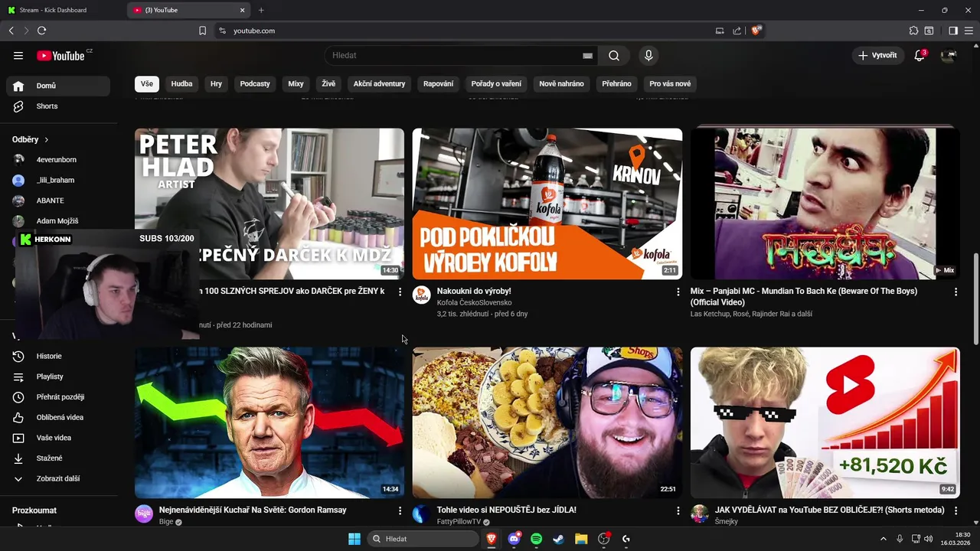Open Pod pokličkou výroby Kofoly thumbnail

click(x=547, y=204)
